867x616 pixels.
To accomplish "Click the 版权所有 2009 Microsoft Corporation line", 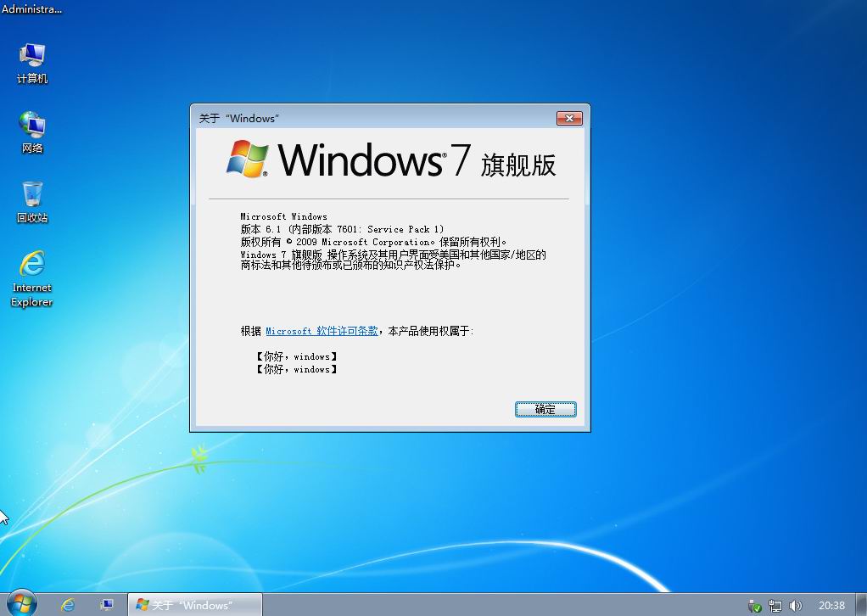I will 374,242.
